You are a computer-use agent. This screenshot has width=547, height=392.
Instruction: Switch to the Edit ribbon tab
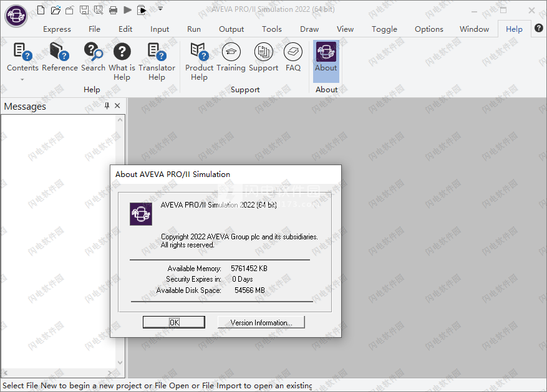point(125,29)
